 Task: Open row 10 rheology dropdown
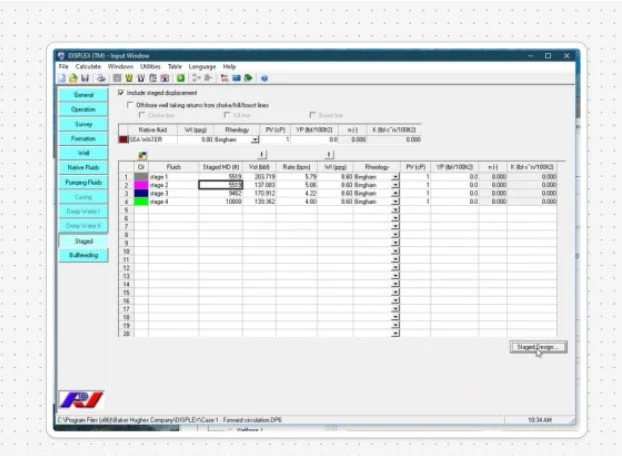pos(395,251)
